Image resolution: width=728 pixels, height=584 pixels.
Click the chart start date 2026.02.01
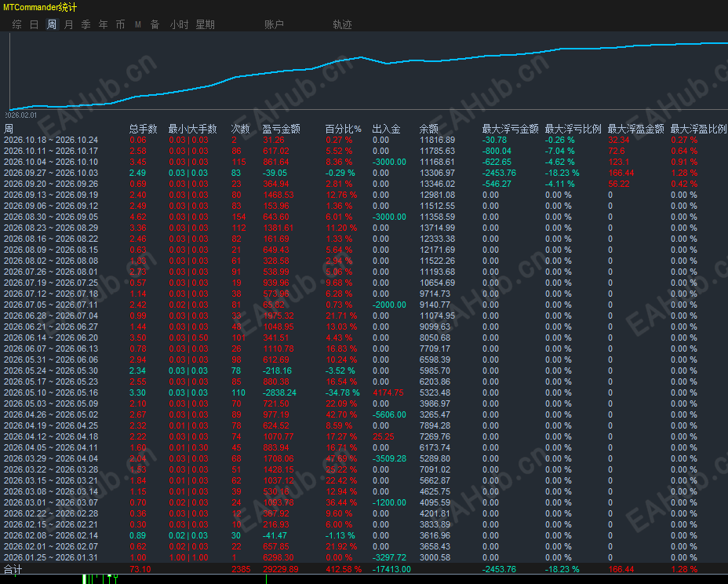tap(21, 115)
